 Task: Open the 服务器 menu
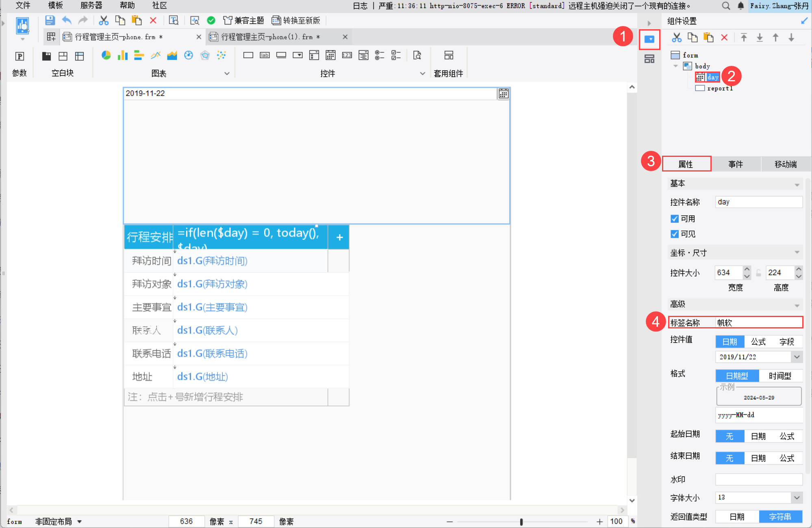[91, 6]
